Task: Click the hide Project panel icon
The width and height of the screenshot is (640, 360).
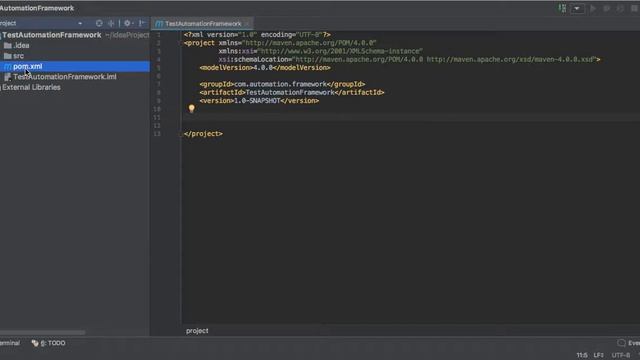Action: (142, 23)
